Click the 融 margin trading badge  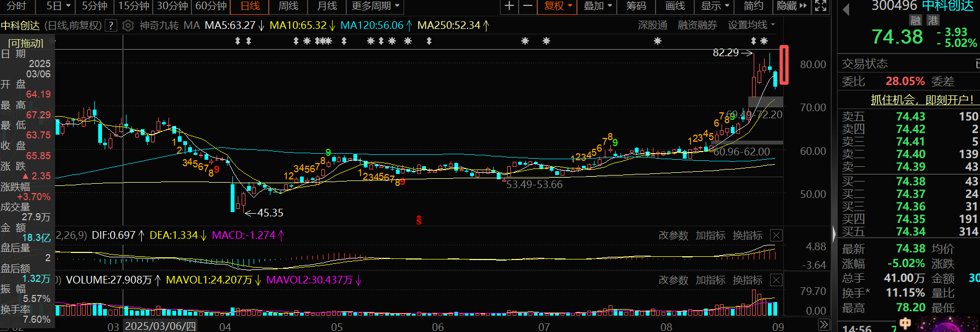(916, 20)
